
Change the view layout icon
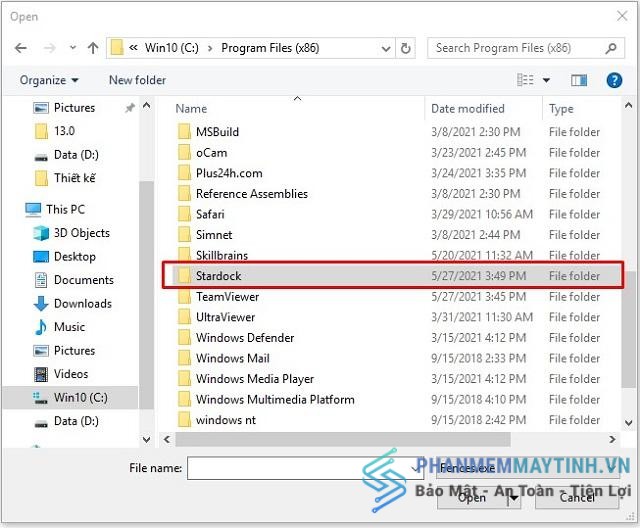pyautogui.click(x=525, y=80)
